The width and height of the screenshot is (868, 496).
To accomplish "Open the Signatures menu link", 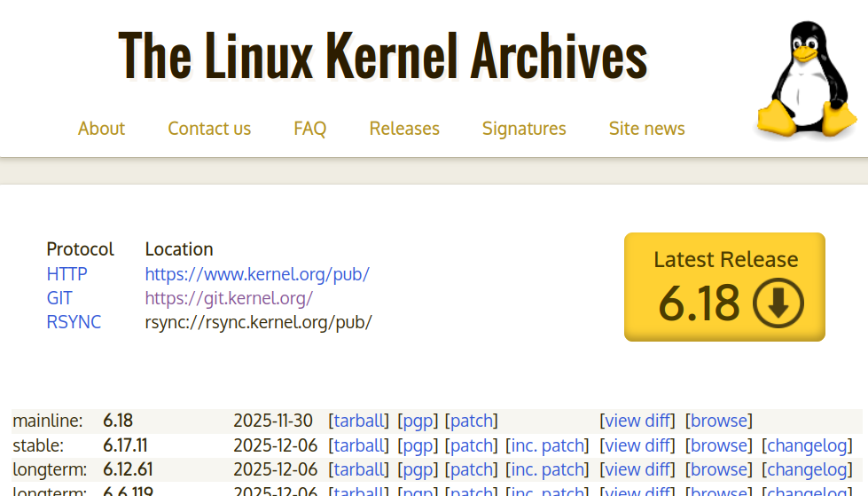I will (x=524, y=129).
